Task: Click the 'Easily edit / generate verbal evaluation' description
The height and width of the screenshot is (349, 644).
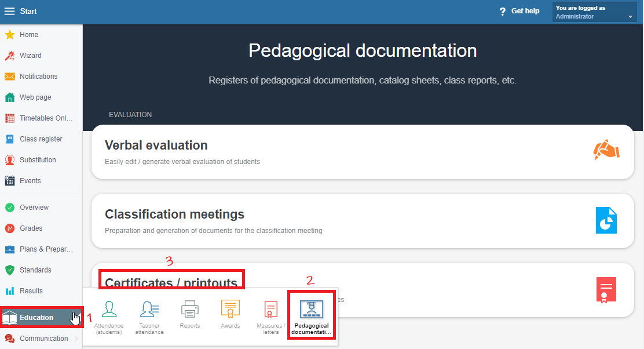Action: point(182,162)
